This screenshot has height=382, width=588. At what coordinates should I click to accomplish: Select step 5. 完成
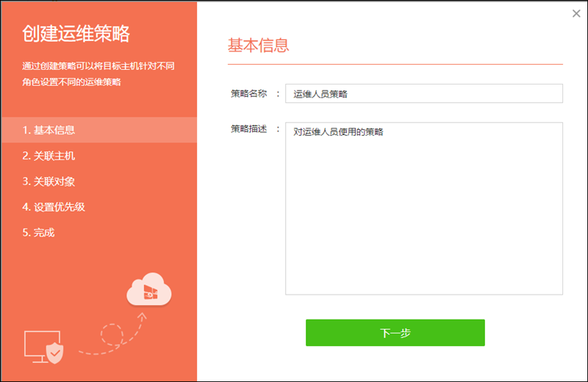click(38, 233)
